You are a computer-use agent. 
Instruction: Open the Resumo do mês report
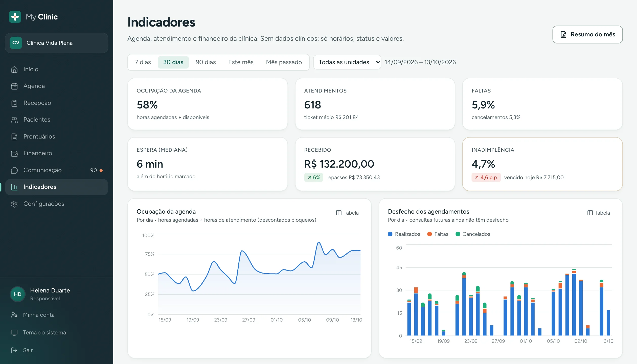(x=587, y=34)
